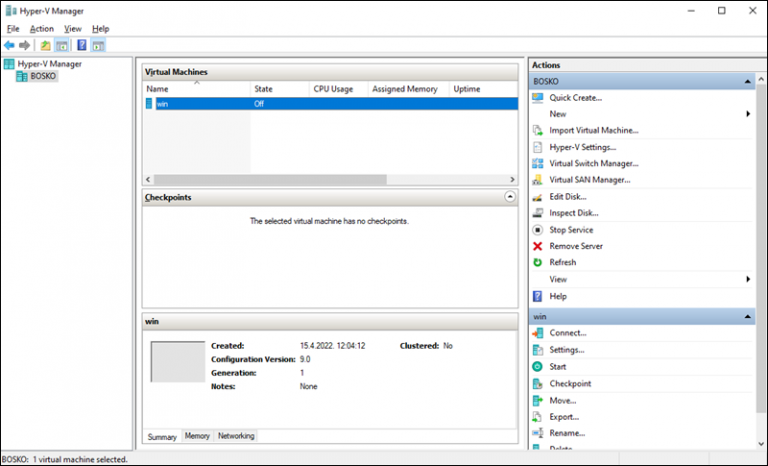
Task: Click Connect in win actions
Action: click(567, 333)
